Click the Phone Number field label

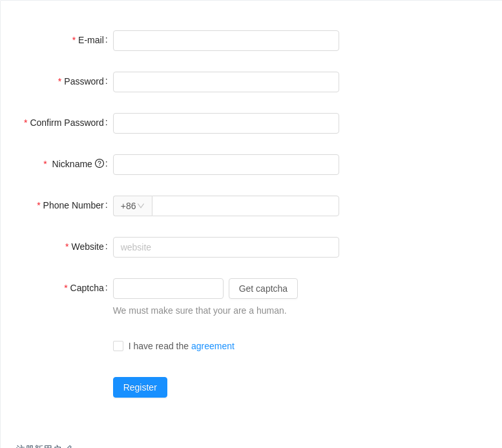[73, 205]
